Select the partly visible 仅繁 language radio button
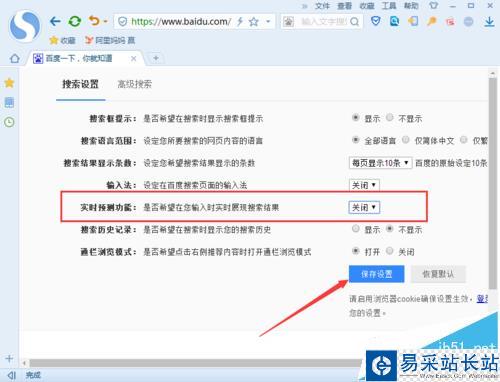 463,140
